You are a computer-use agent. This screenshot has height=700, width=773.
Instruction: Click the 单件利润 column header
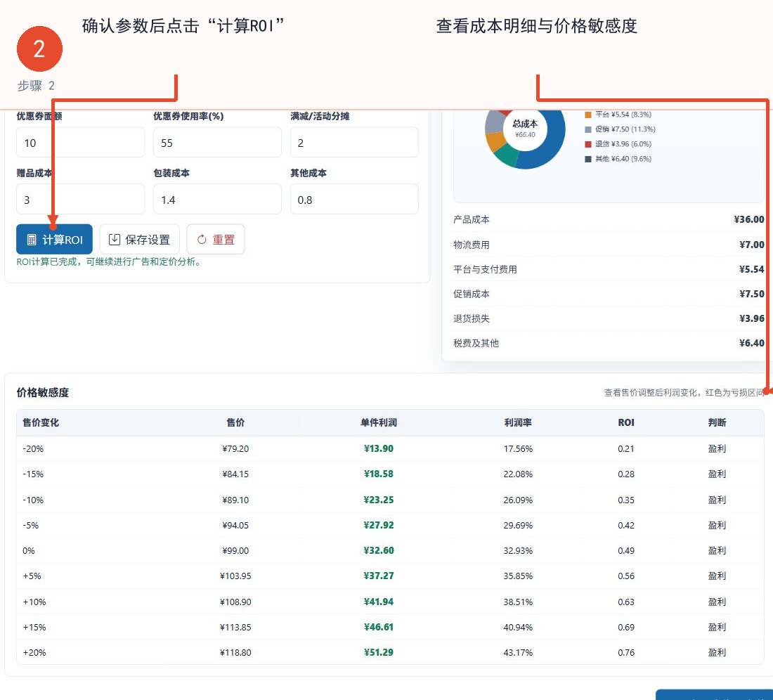(379, 422)
